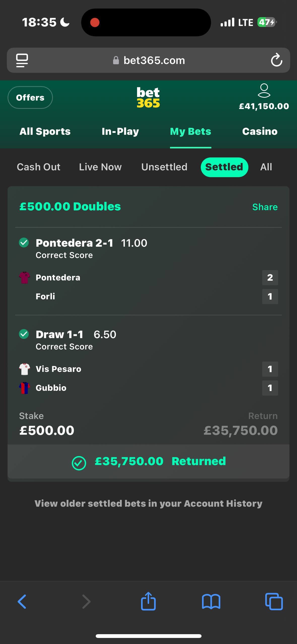Screen dimensions: 297x644
Task: Open the In-Play tab
Action: point(120,132)
